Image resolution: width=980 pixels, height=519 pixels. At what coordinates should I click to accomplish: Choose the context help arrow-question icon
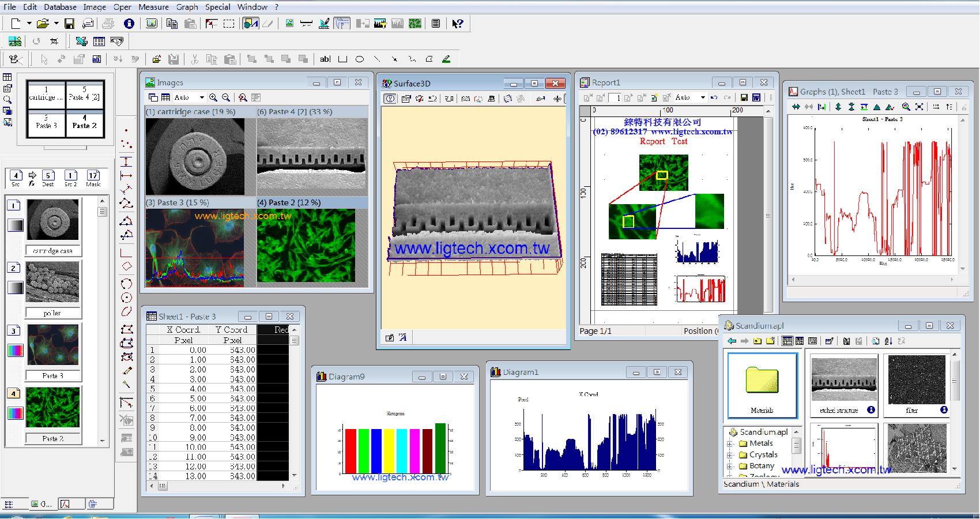point(457,24)
